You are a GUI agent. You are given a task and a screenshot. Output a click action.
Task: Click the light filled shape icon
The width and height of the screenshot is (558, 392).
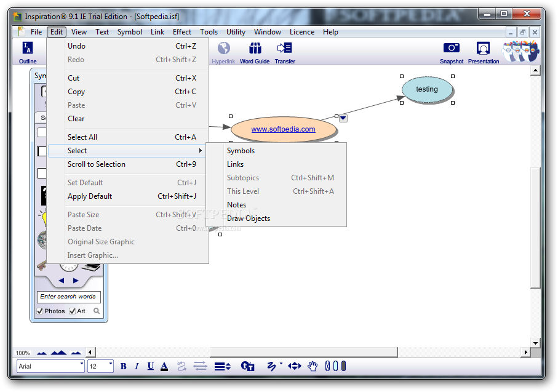(x=335, y=366)
